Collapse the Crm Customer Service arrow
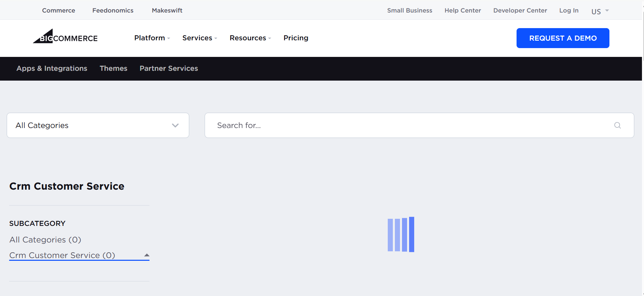Screen dimensions: 644x296 click(x=147, y=255)
